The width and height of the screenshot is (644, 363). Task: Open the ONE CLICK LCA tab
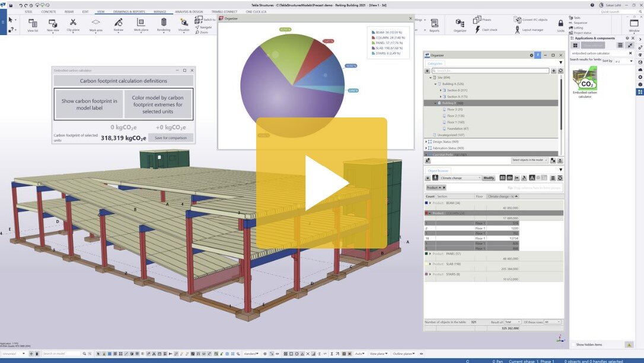[256, 11]
